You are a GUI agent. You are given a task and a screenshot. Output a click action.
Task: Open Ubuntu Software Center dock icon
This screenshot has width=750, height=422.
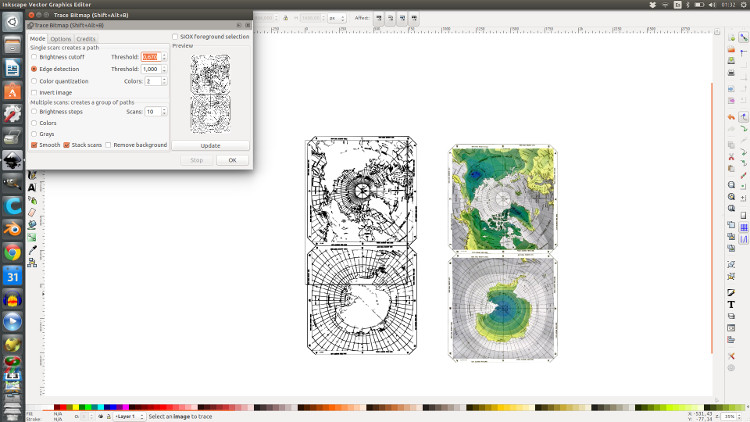(12, 91)
